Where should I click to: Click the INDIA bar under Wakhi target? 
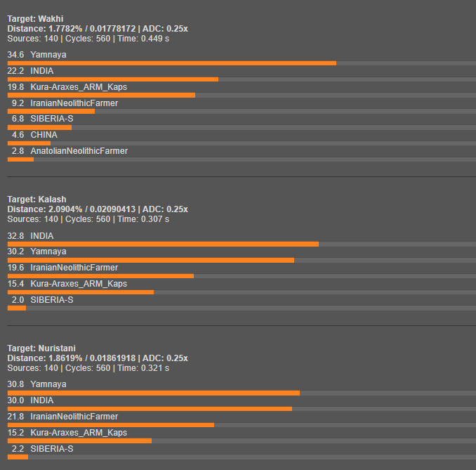pyautogui.click(x=112, y=79)
